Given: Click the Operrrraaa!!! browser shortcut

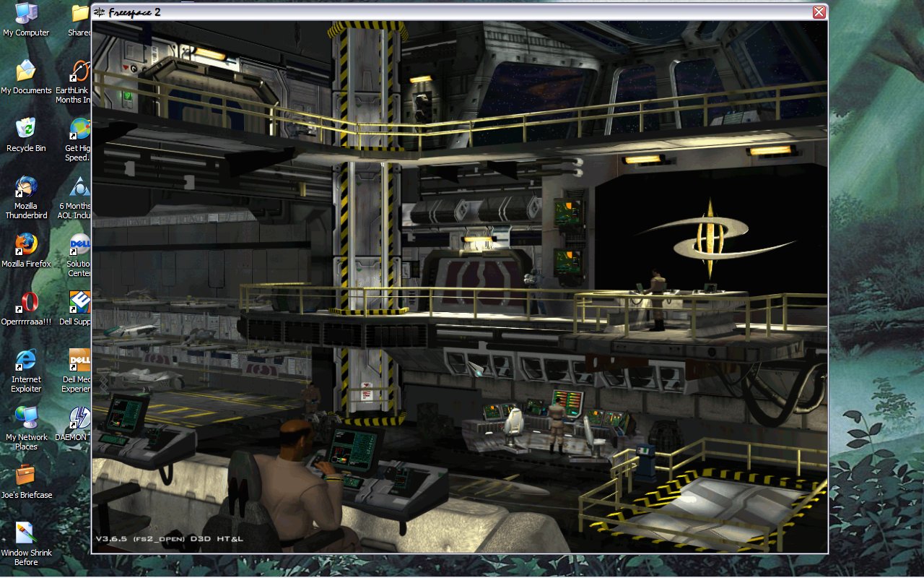Looking at the screenshot, I should (26, 309).
